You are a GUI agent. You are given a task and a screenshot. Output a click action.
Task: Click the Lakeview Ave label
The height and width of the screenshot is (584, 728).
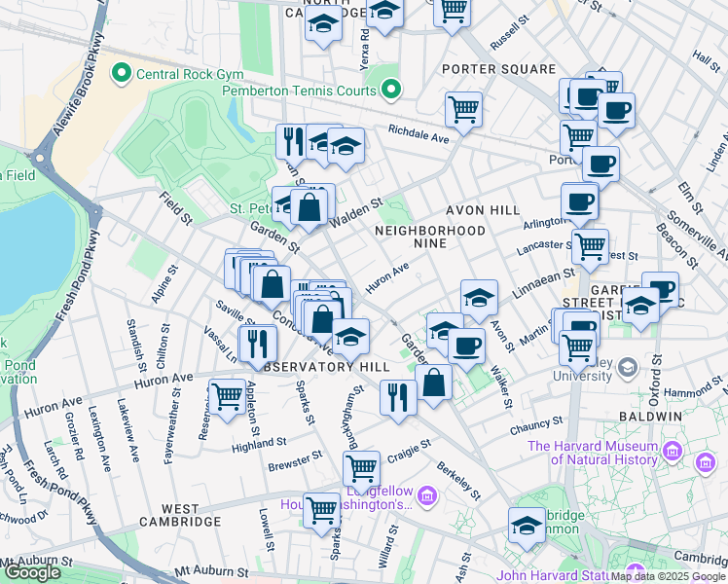pyautogui.click(x=127, y=430)
